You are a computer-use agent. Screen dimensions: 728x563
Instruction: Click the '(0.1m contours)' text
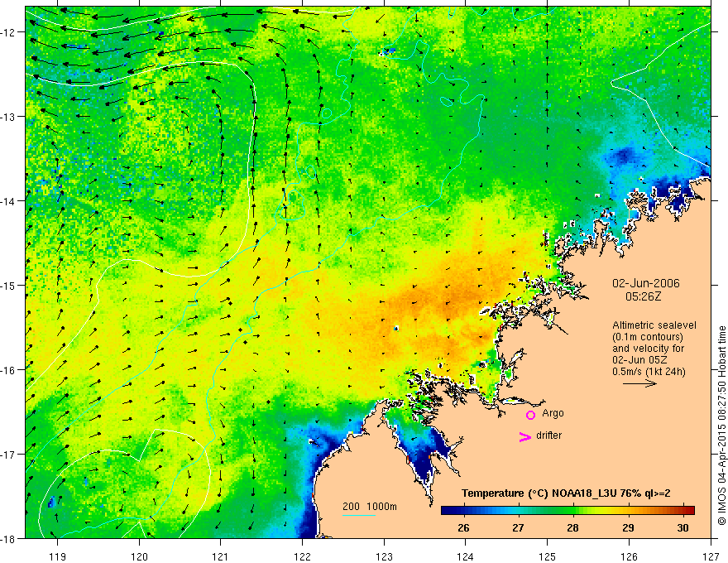point(648,337)
